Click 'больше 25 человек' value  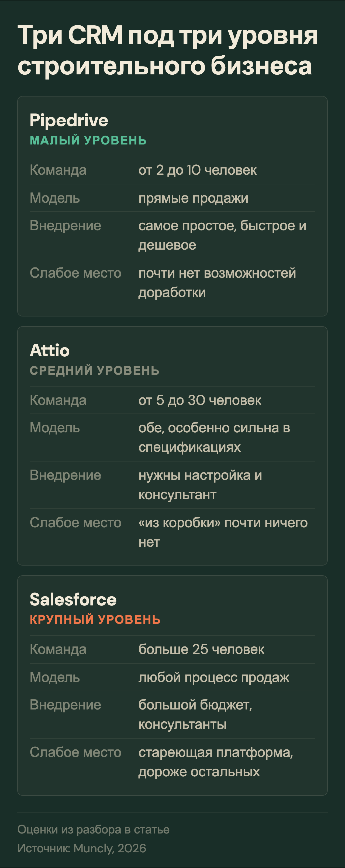(x=201, y=649)
